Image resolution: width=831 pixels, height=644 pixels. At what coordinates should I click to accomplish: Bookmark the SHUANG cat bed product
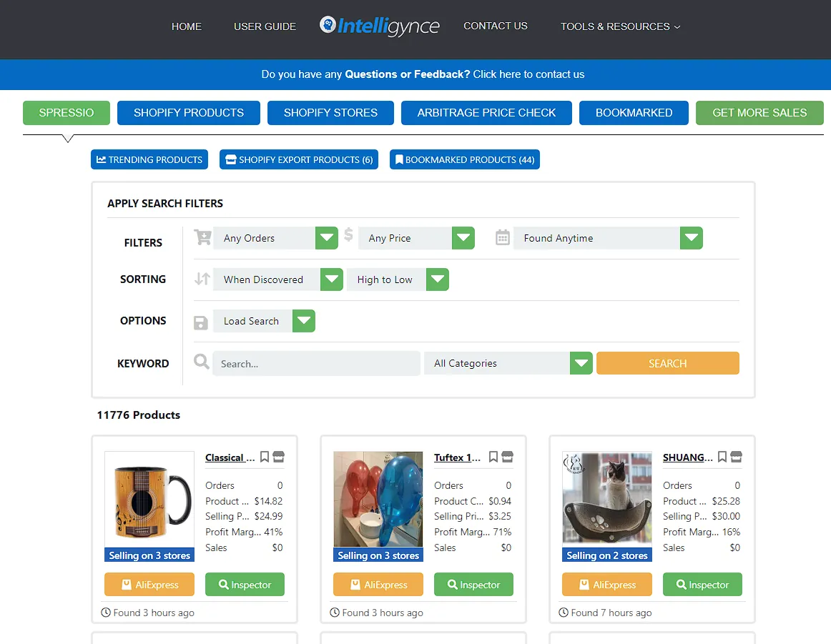tap(722, 457)
